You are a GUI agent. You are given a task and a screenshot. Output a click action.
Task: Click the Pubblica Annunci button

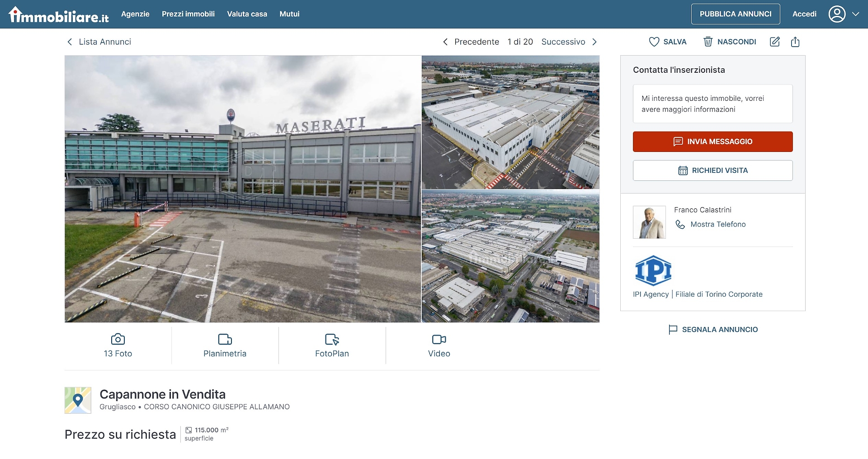[736, 14]
